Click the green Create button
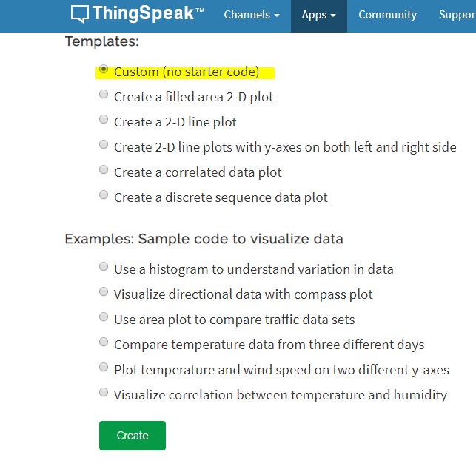This screenshot has height=466, width=476. click(133, 436)
